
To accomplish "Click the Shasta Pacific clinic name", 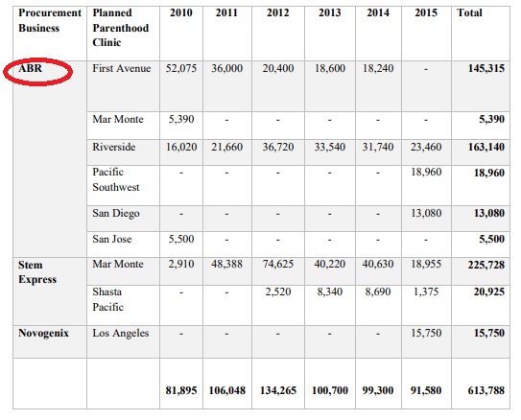I will click(108, 299).
